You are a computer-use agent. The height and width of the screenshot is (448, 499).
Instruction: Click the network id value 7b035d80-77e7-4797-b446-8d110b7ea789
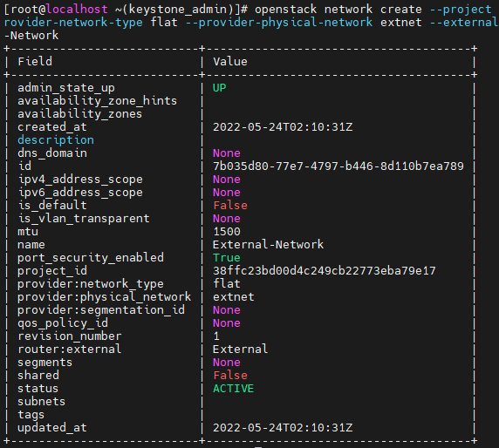point(338,166)
